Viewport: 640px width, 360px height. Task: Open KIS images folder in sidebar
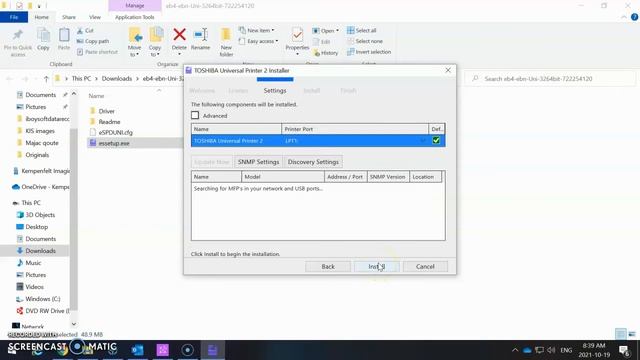pyautogui.click(x=40, y=131)
